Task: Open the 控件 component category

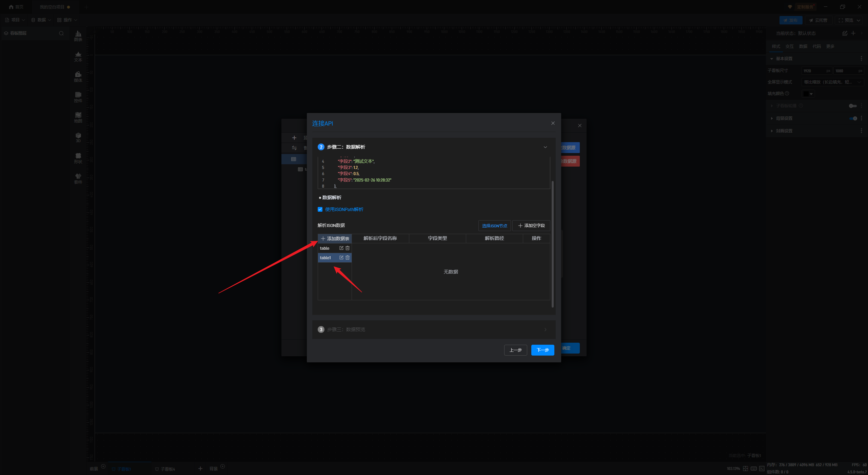Action: (78, 97)
